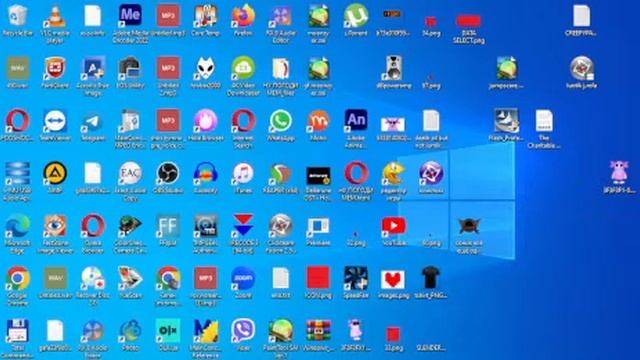Open the orange Moho icon
640x360 pixels.
click(318, 121)
